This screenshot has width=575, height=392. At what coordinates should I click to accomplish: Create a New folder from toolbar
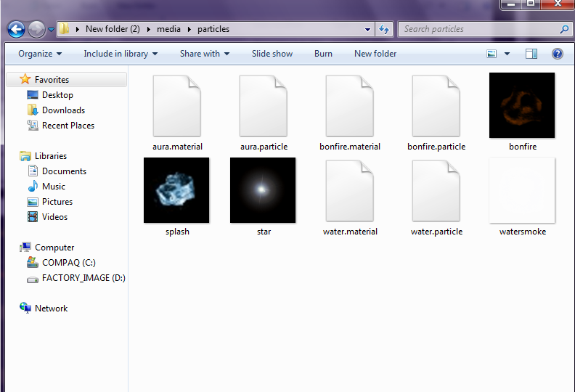(x=375, y=54)
